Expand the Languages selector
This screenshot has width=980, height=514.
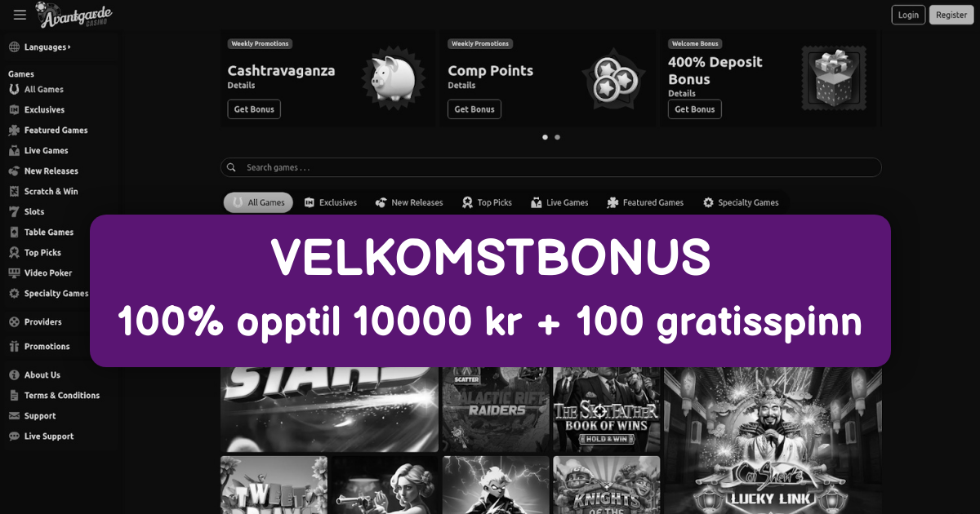[x=39, y=47]
